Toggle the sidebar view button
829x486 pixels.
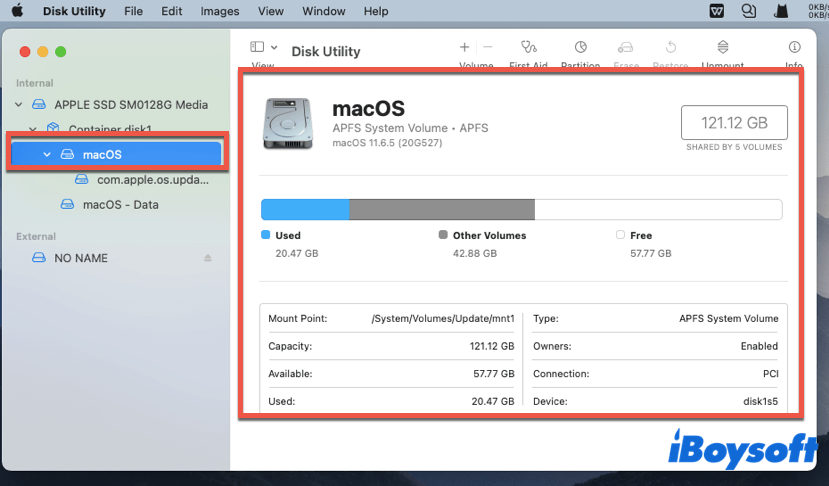click(x=257, y=47)
